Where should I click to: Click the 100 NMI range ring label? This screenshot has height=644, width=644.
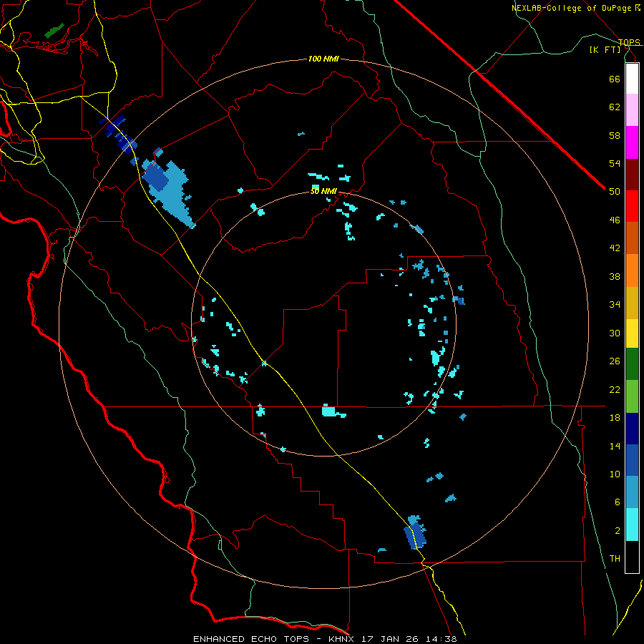(x=323, y=59)
